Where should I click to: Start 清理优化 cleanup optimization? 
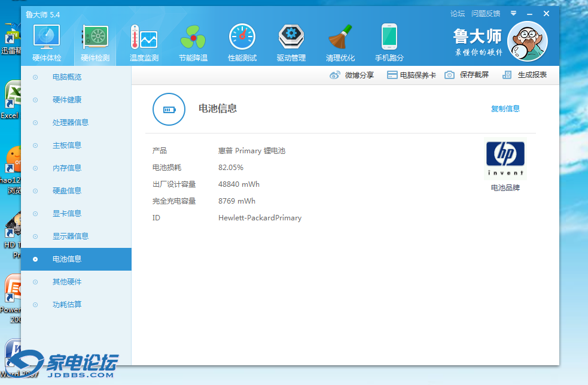point(340,42)
